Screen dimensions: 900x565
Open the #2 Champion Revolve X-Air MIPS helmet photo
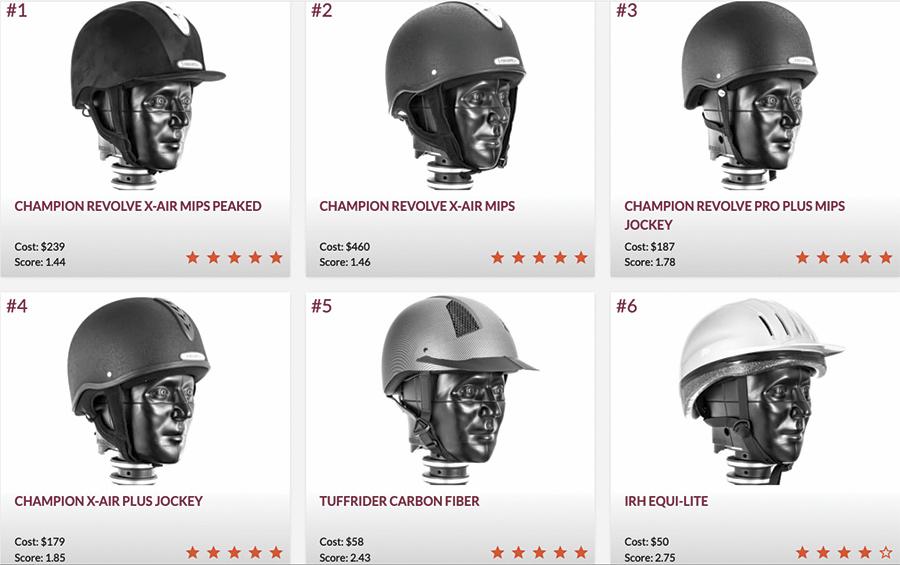453,95
